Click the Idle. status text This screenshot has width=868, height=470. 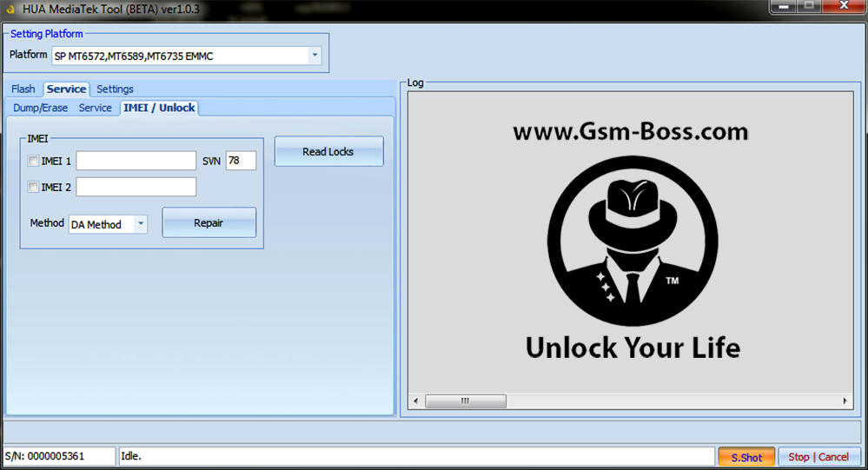click(x=131, y=456)
